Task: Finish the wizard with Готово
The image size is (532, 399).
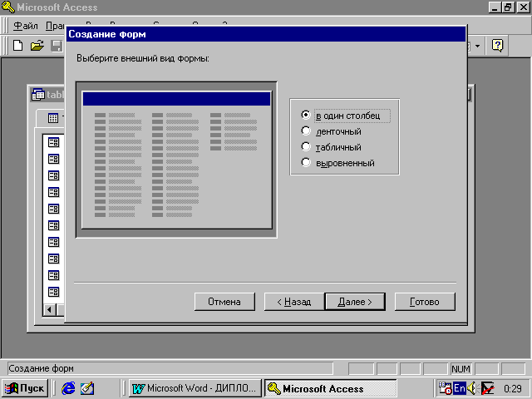Action: click(424, 302)
